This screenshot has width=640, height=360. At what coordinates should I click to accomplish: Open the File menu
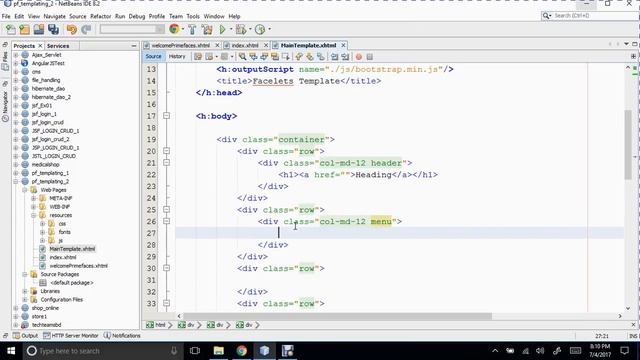coord(6,16)
